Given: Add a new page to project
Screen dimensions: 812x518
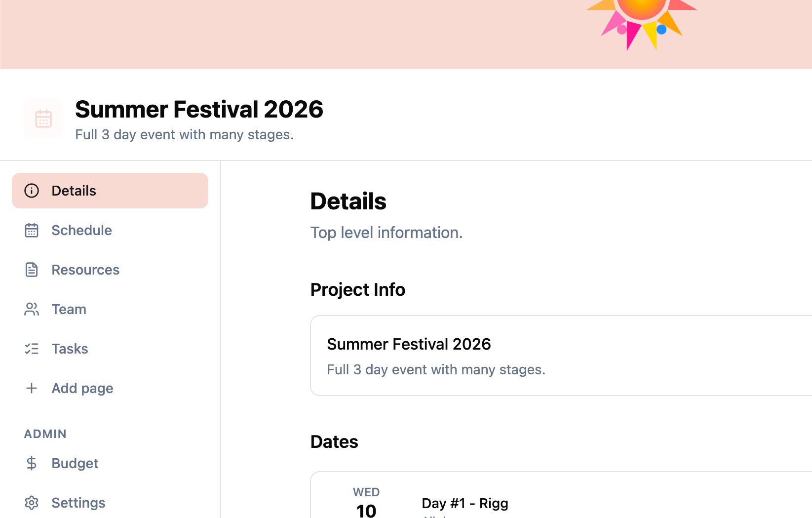Looking at the screenshot, I should (x=82, y=388).
